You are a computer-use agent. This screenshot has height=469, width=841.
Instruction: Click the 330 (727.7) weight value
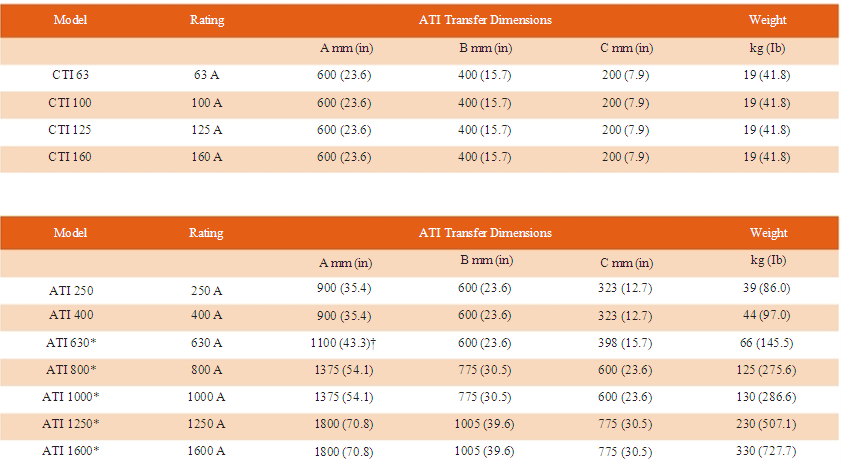pyautogui.click(x=766, y=451)
